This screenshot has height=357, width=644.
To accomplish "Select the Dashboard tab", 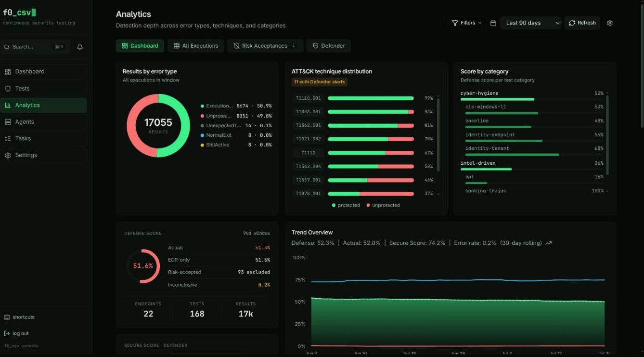I will point(140,46).
